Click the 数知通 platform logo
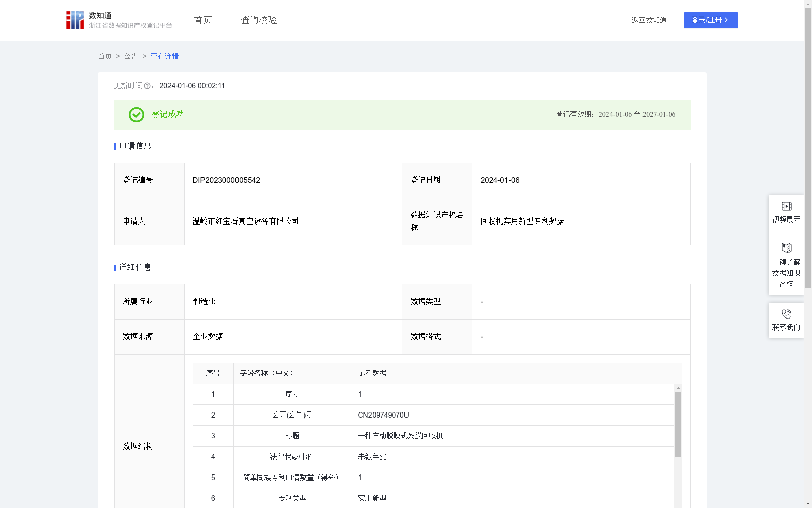Screen dimensions: 812x508 [x=119, y=20]
